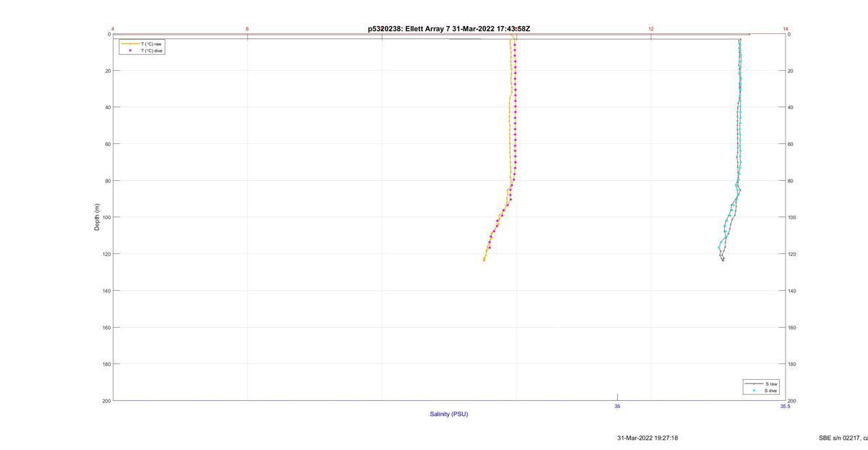The height and width of the screenshot is (450, 868).
Task: Click the '0' depth tick on right axis
Action: [x=789, y=34]
